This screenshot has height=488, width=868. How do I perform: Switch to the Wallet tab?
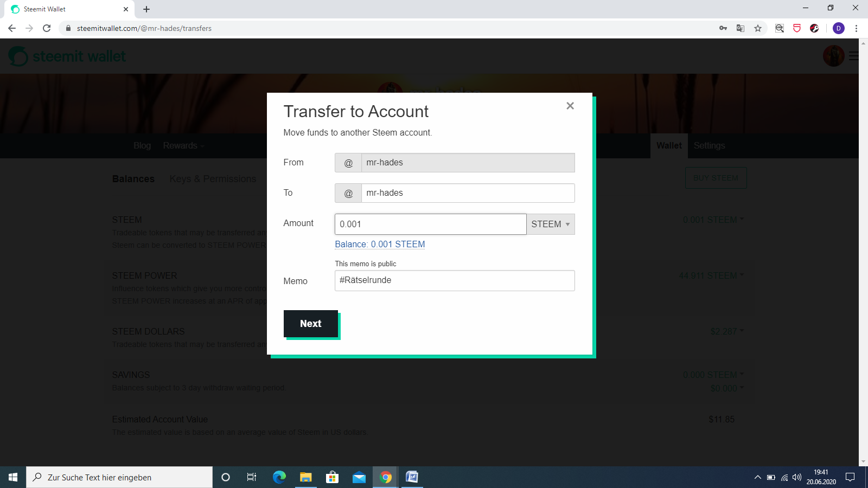[669, 145]
